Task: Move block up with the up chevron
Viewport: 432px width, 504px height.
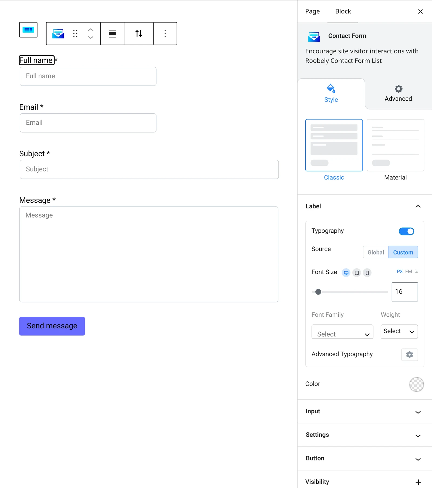Action: click(x=91, y=30)
